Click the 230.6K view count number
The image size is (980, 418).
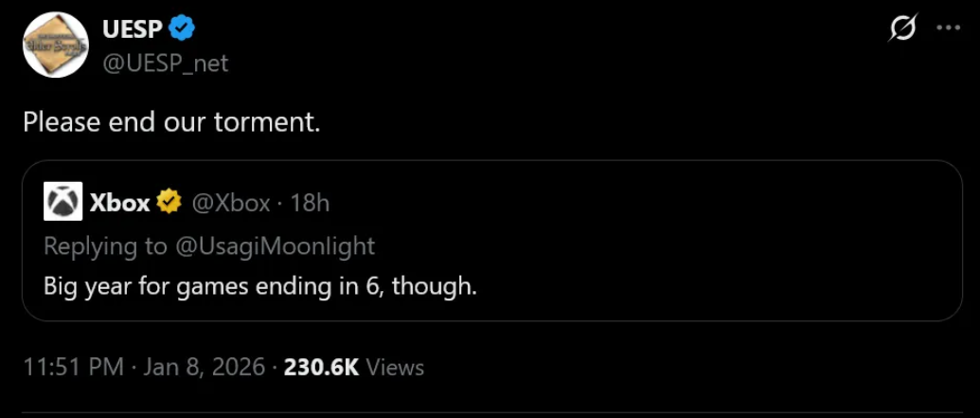point(321,367)
